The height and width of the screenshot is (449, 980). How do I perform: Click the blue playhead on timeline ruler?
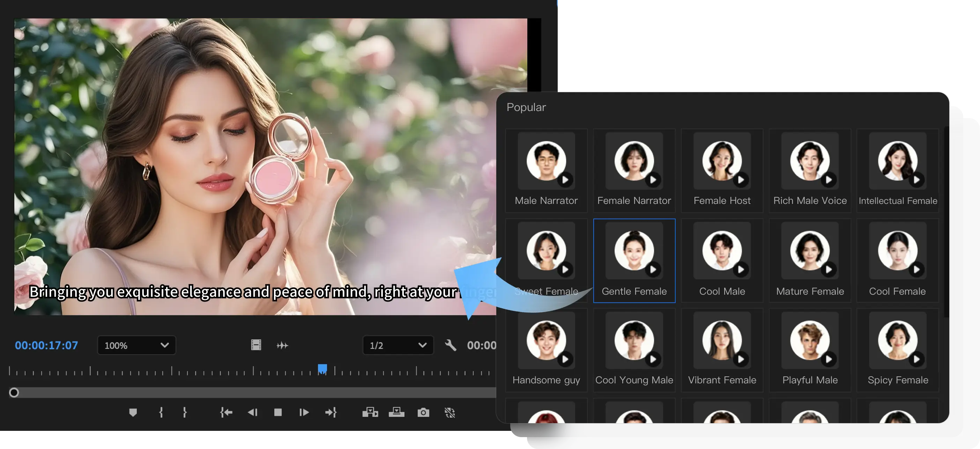[x=322, y=368]
